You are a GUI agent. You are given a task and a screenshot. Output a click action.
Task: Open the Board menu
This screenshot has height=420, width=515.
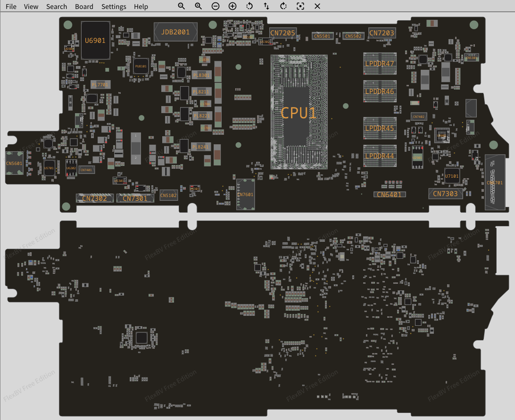click(84, 7)
